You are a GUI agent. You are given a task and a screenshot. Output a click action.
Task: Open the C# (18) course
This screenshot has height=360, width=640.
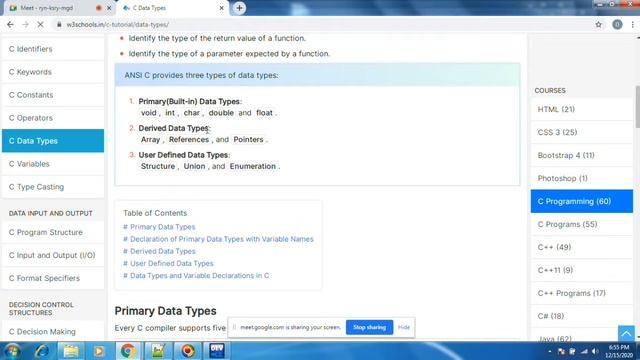pos(582,316)
